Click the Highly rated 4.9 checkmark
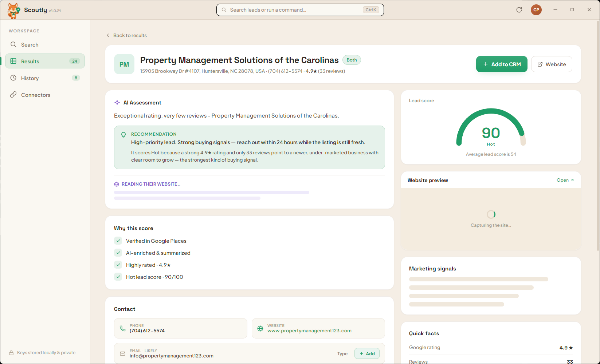The height and width of the screenshot is (364, 600). tap(118, 265)
